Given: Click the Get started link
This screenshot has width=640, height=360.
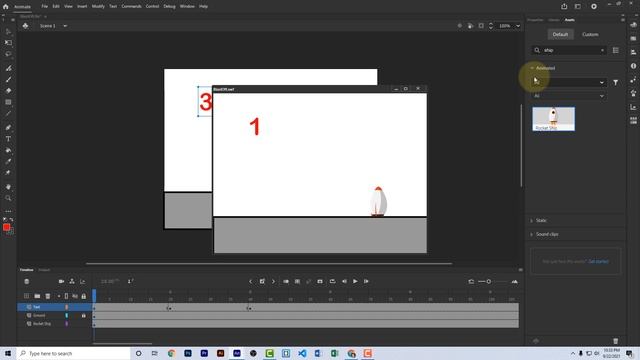Looking at the screenshot, I should 598,262.
